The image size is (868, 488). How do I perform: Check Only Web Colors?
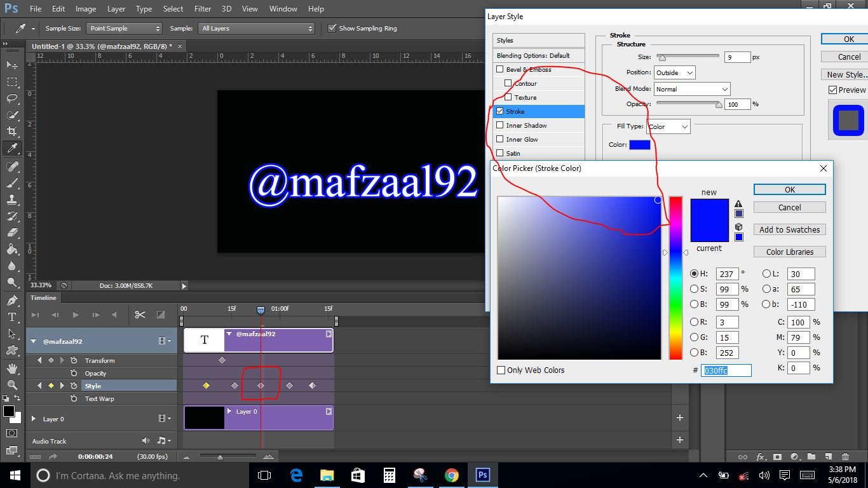point(501,370)
